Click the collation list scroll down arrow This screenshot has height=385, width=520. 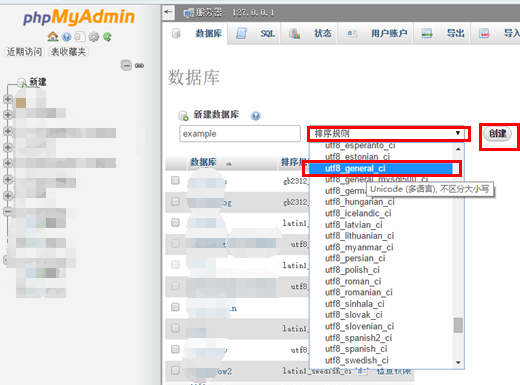pos(458,362)
